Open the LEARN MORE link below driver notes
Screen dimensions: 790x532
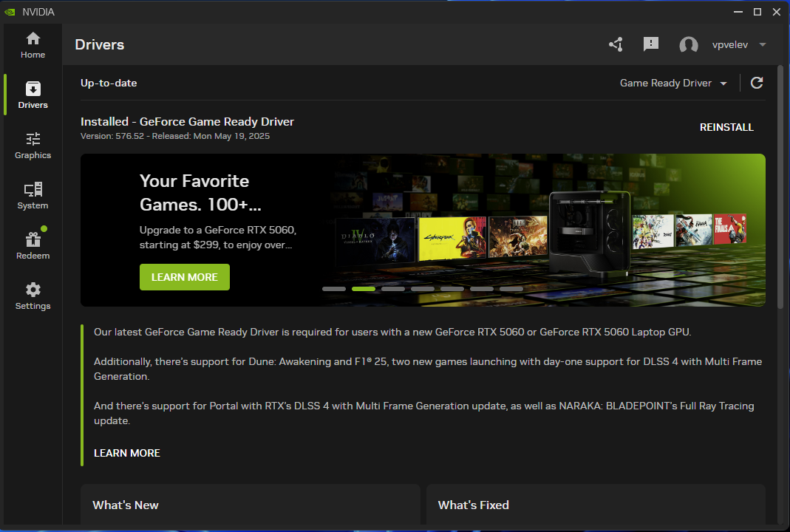[x=127, y=453]
